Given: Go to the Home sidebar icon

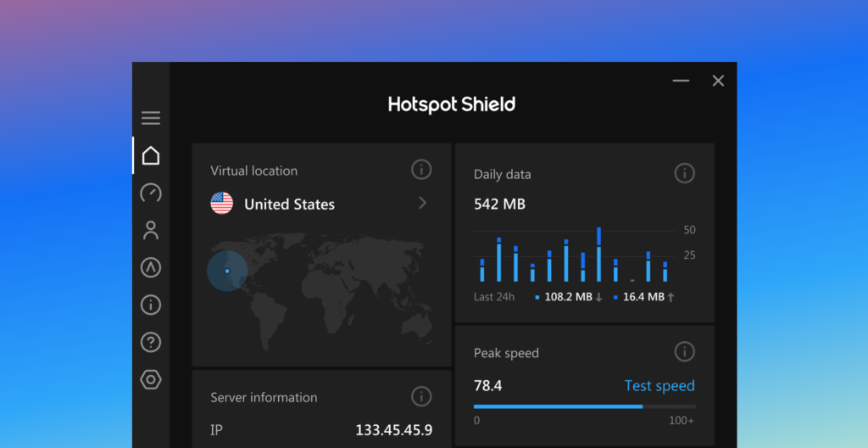Looking at the screenshot, I should 151,156.
